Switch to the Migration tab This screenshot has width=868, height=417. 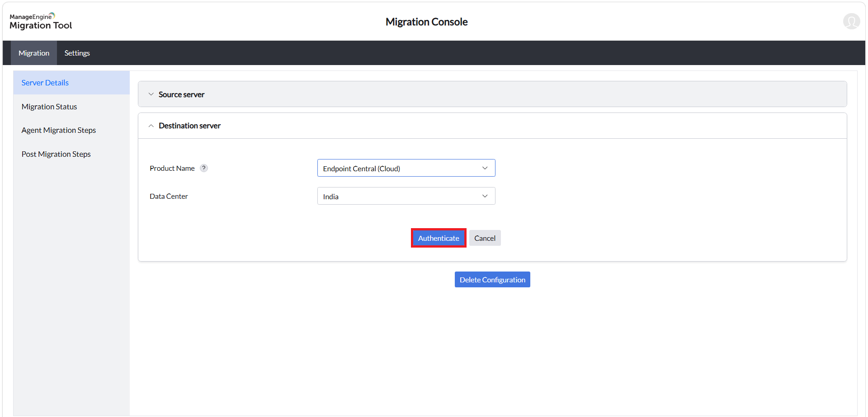point(34,53)
